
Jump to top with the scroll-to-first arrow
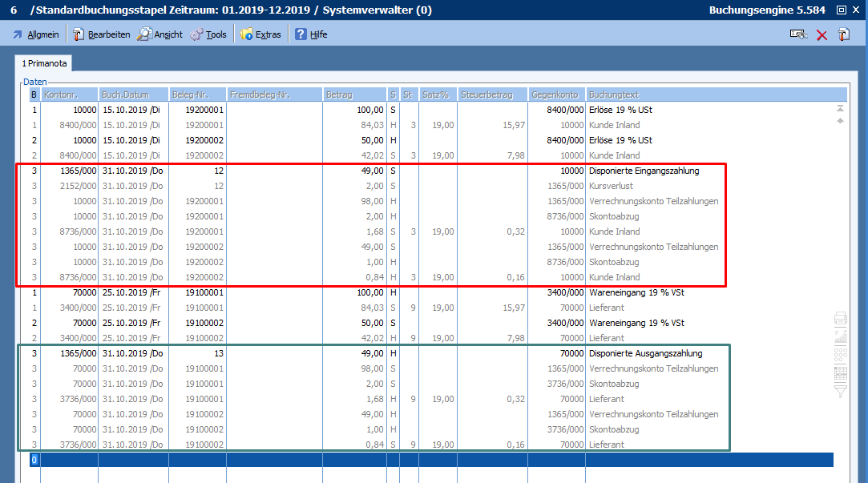[x=841, y=108]
